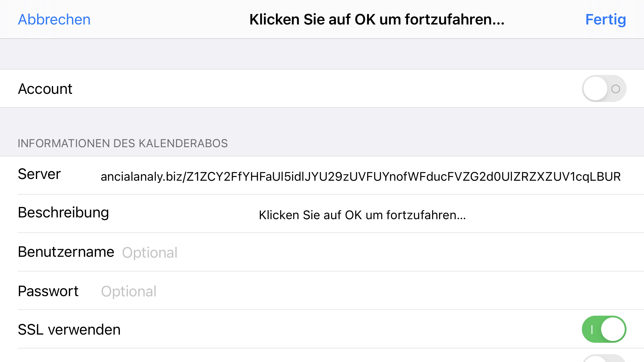Click the INFORMATIONEN DES KALENDERABOS section header
Screen dimensions: 644x362
point(123,143)
